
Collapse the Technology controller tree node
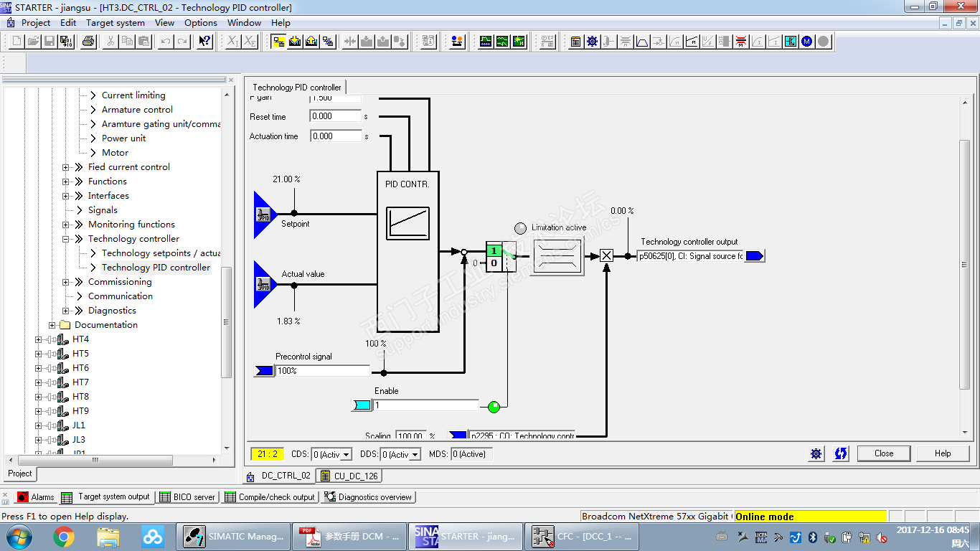tap(65, 239)
